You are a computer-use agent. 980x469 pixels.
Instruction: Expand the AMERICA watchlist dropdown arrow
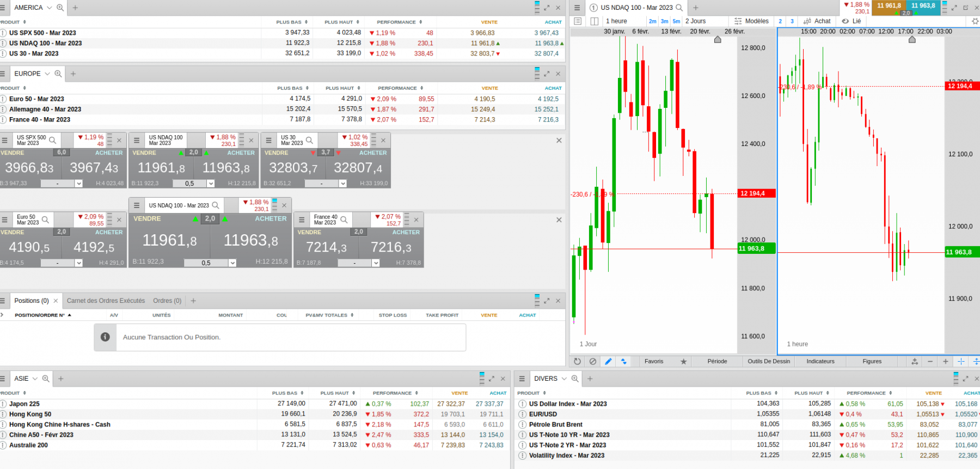(x=49, y=8)
